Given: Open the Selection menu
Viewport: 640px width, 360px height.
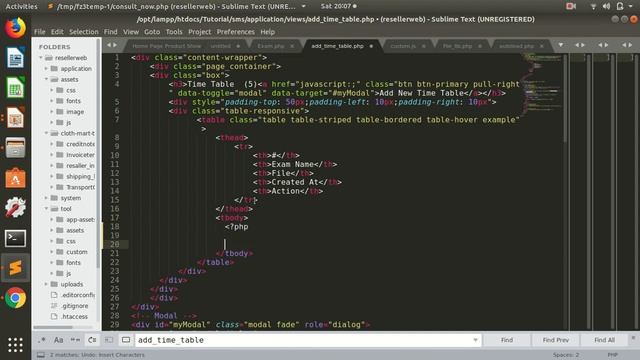Looking at the screenshot, I should point(84,32).
